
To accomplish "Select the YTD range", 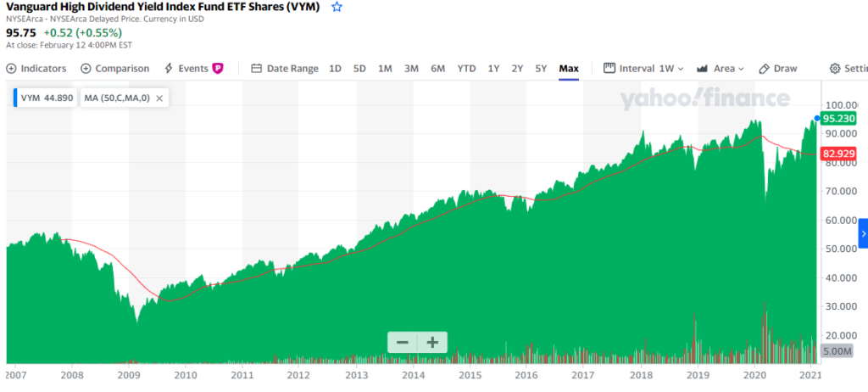I will point(467,69).
